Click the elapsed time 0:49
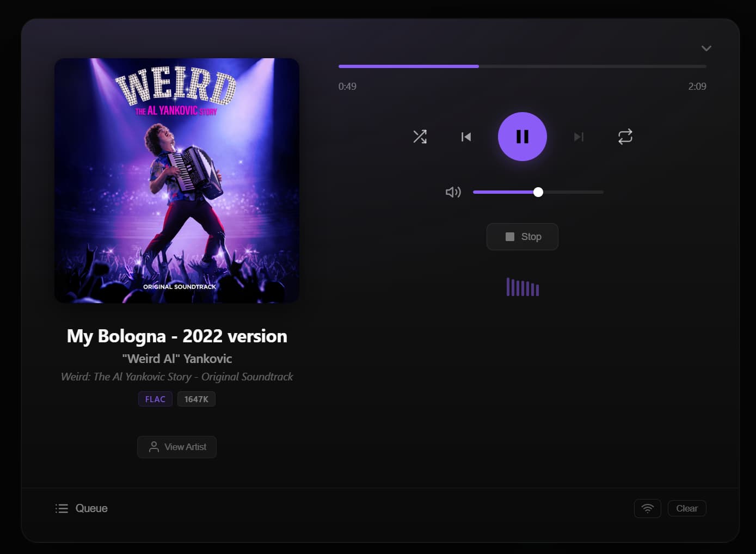 coord(347,87)
